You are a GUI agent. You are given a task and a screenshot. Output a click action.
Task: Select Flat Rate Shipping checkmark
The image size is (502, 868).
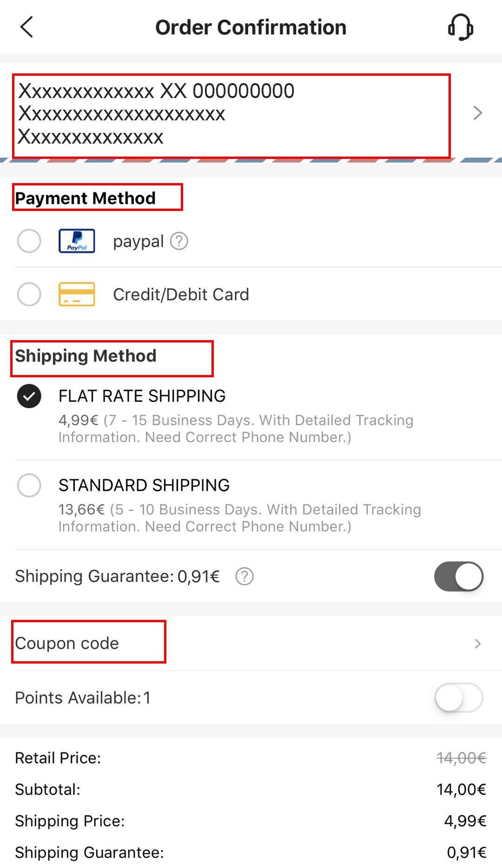pyautogui.click(x=29, y=396)
